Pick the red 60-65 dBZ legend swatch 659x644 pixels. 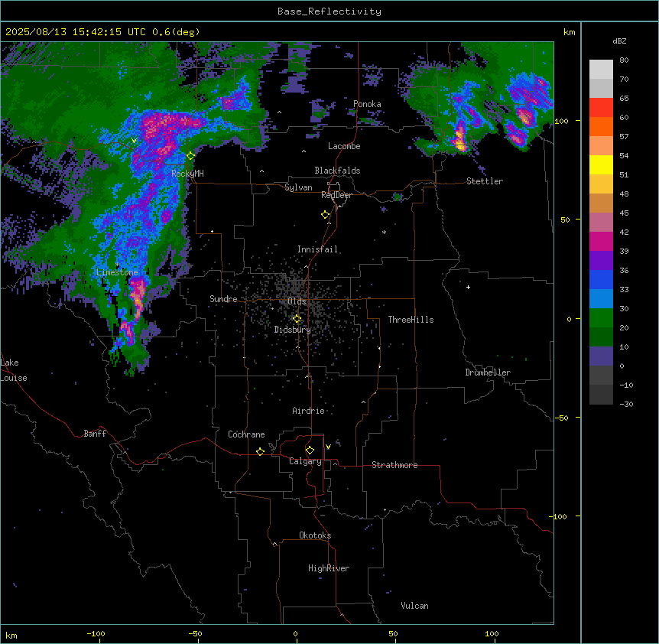[601, 108]
